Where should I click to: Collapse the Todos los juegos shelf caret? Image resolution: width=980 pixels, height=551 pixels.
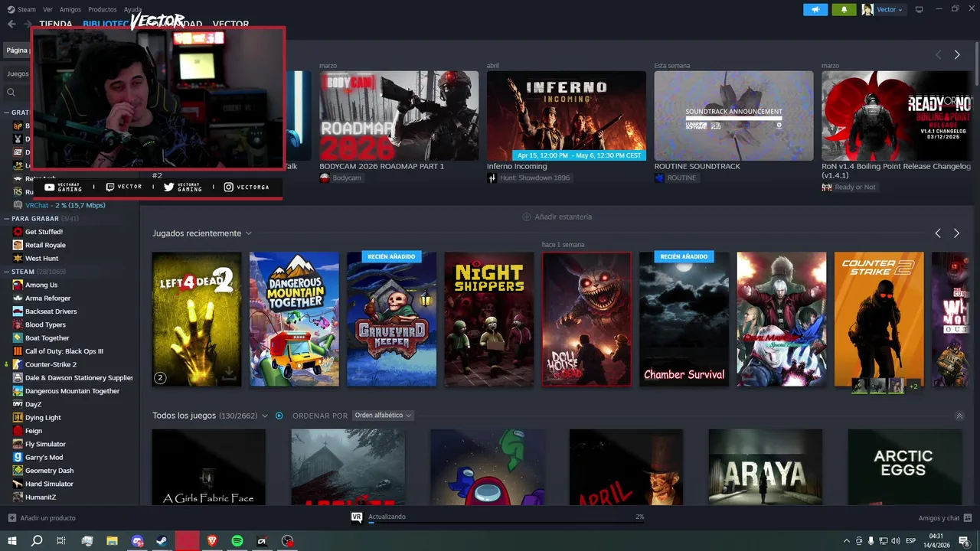pyautogui.click(x=959, y=416)
